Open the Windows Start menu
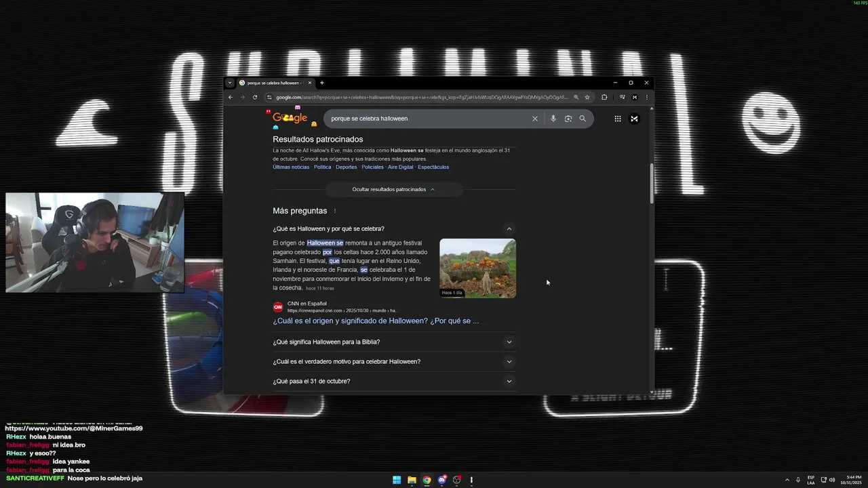Screen dimensions: 868x488 397,480
